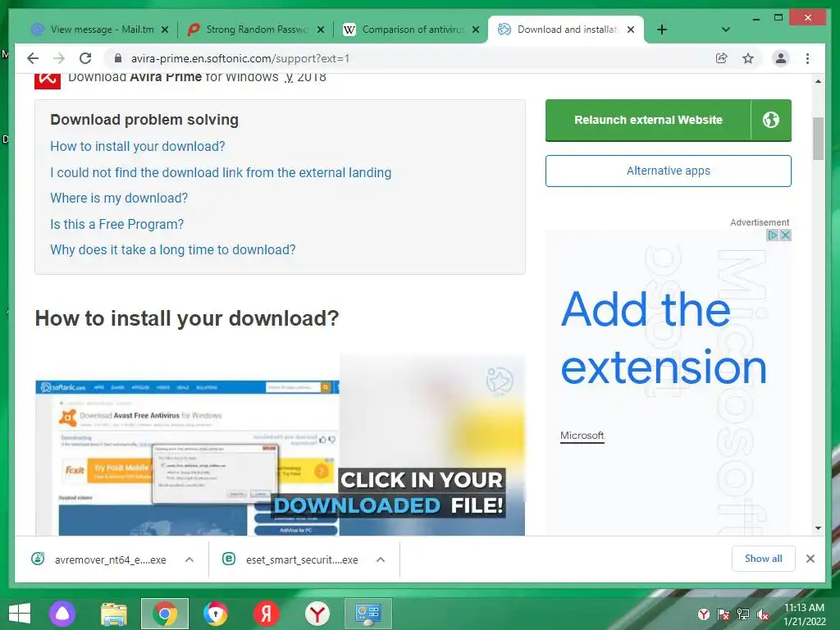Share this page icon in address bar
This screenshot has width=840, height=630.
[722, 58]
